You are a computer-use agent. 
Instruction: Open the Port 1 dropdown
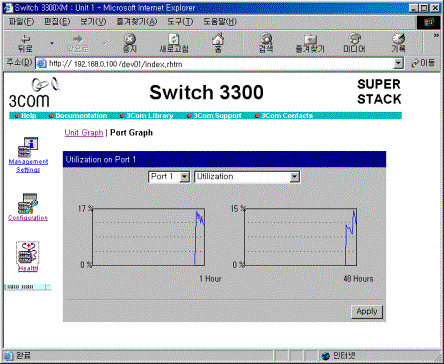(x=169, y=177)
